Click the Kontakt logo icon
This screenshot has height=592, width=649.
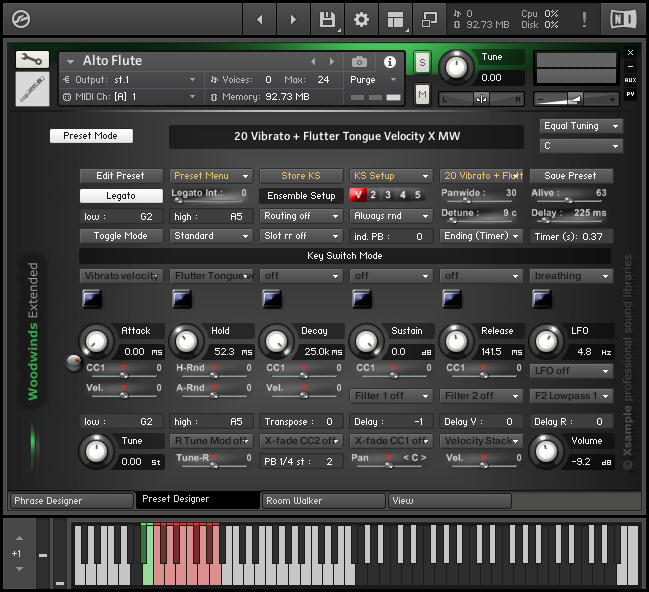click(x=21, y=19)
